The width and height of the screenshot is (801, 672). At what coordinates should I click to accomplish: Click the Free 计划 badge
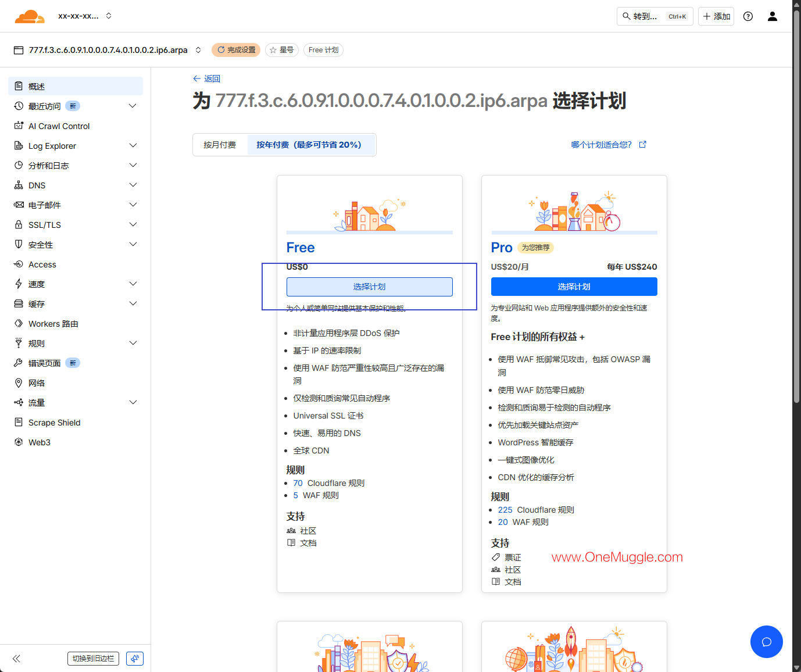coord(323,50)
